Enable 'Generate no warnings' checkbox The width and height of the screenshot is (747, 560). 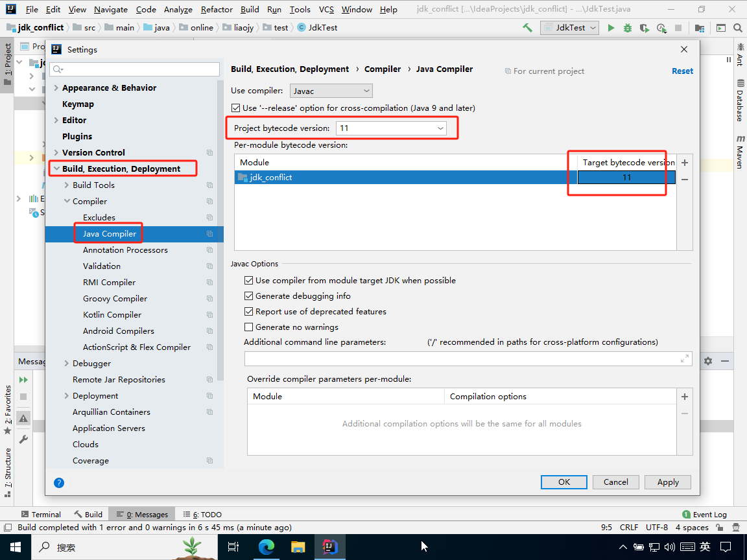(x=249, y=327)
